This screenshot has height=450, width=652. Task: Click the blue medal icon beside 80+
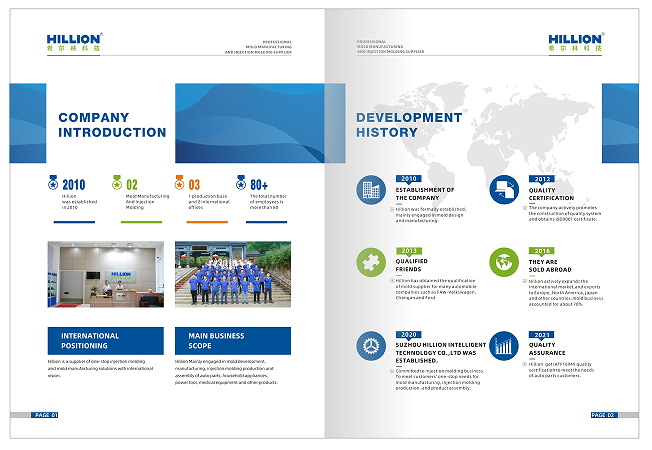241,184
